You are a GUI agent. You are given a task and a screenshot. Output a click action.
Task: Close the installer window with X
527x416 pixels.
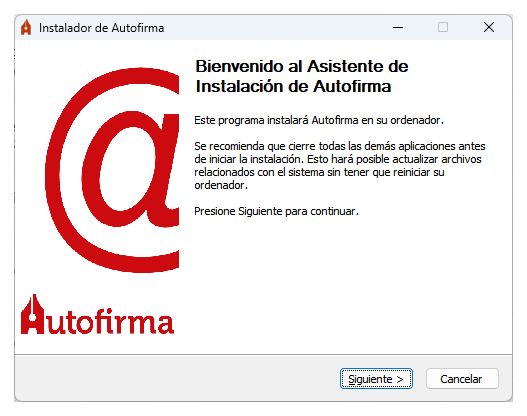(x=489, y=27)
